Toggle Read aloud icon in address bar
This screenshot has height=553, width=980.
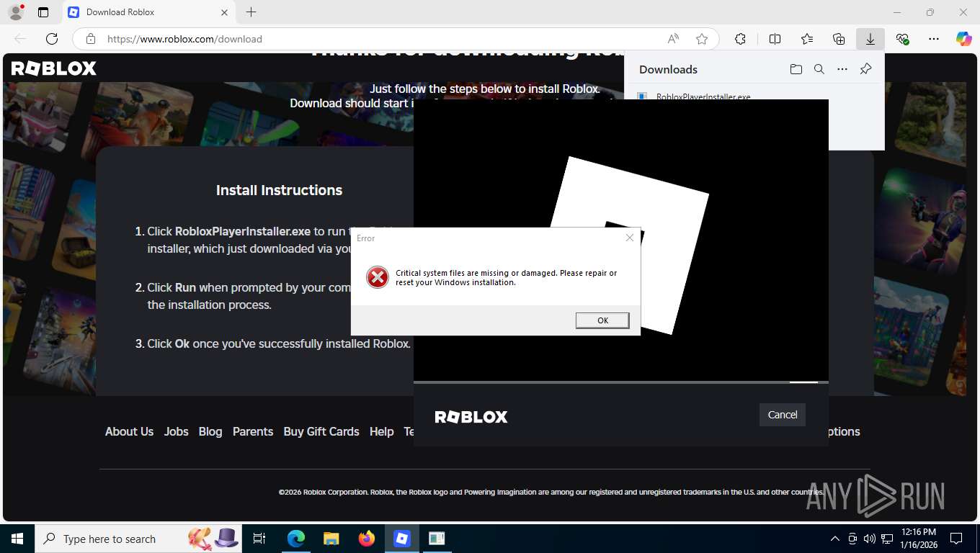[x=673, y=39]
